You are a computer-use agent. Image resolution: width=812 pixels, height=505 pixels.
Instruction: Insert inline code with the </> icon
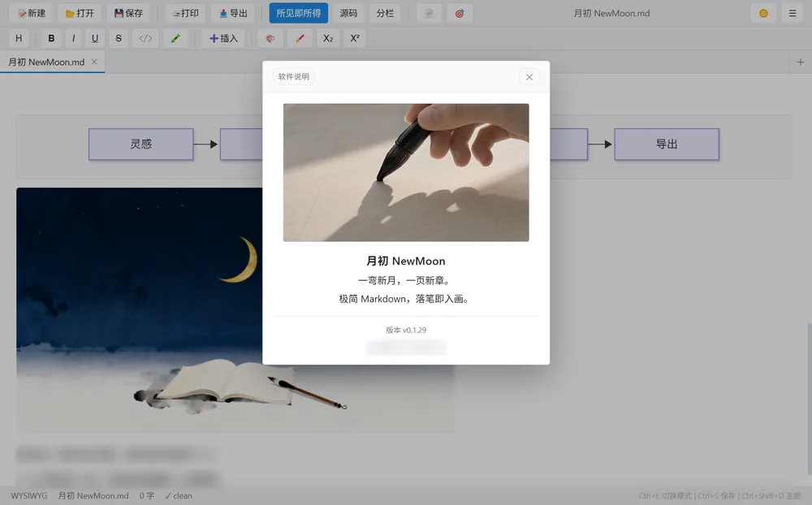click(145, 38)
